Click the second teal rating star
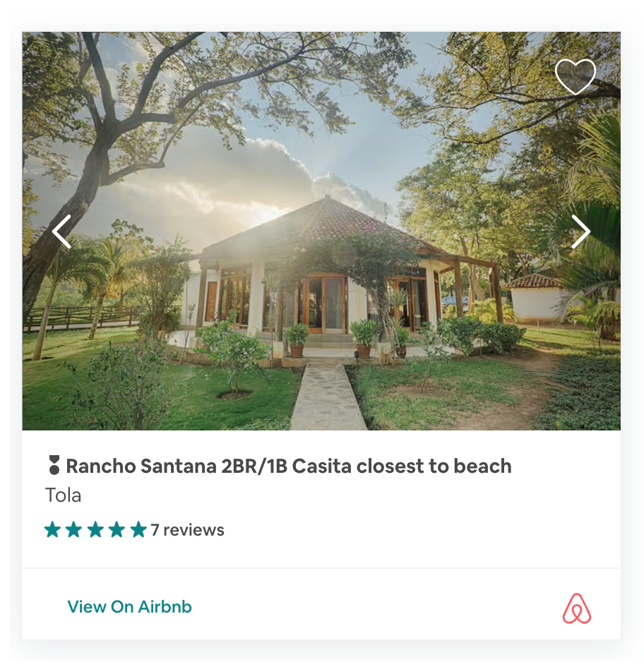644x669 pixels. click(x=74, y=529)
